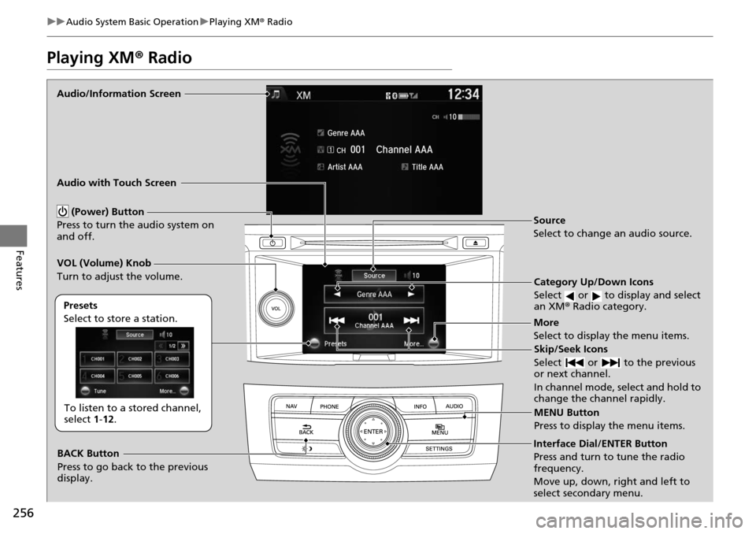
Task: Click the volume 10 indicator on touch screen
Action: coord(412,276)
